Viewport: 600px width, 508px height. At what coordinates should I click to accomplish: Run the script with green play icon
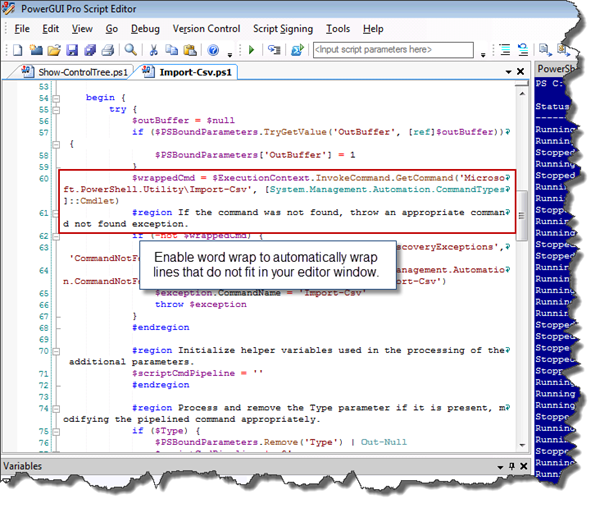coord(251,50)
